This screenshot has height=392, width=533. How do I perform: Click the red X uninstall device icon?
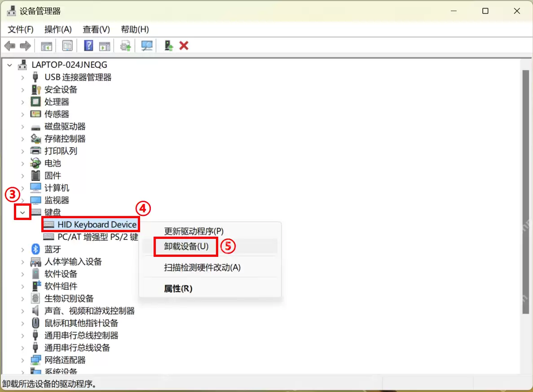tap(184, 45)
